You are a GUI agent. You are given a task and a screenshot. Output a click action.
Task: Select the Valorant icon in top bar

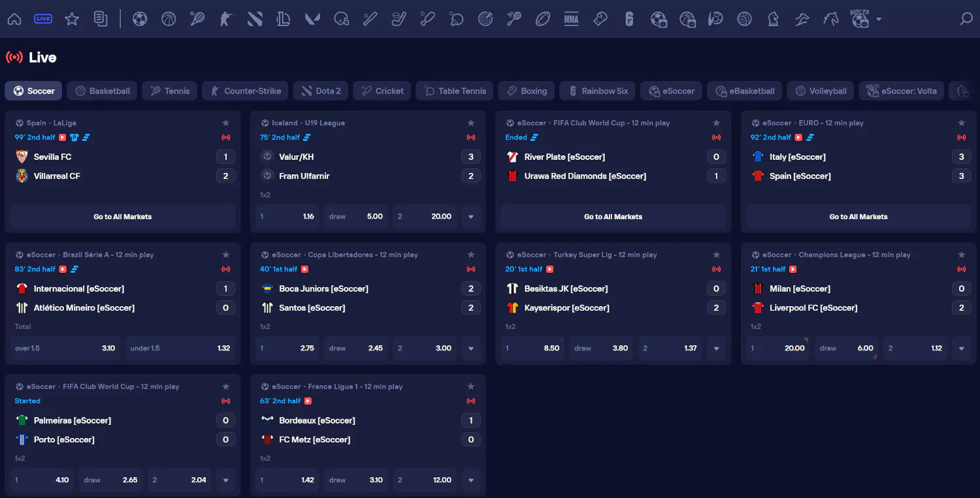312,19
